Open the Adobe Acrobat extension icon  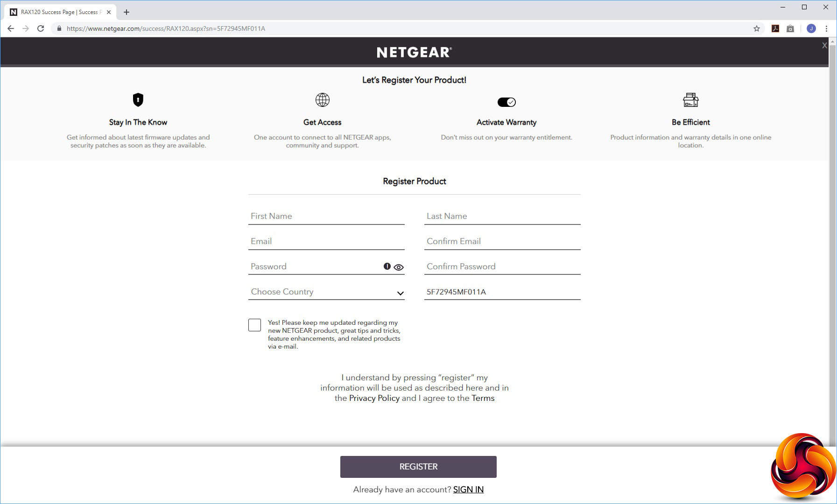coord(775,28)
